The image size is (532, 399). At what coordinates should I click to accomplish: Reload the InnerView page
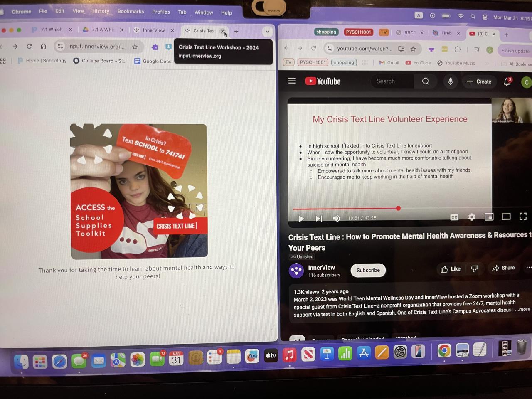click(x=29, y=46)
